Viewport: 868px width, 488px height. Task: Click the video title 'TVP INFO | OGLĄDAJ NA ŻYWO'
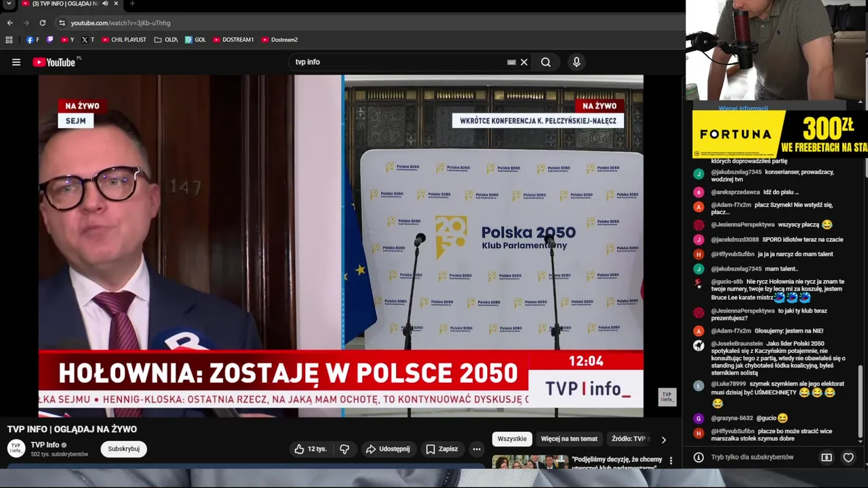click(72, 429)
